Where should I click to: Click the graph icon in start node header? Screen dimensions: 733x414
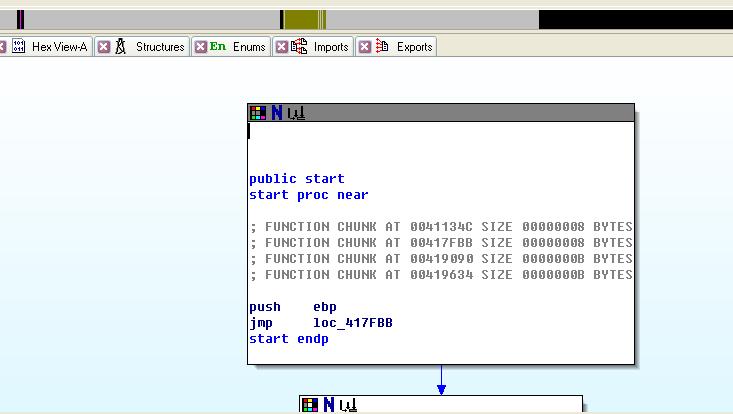tap(296, 114)
